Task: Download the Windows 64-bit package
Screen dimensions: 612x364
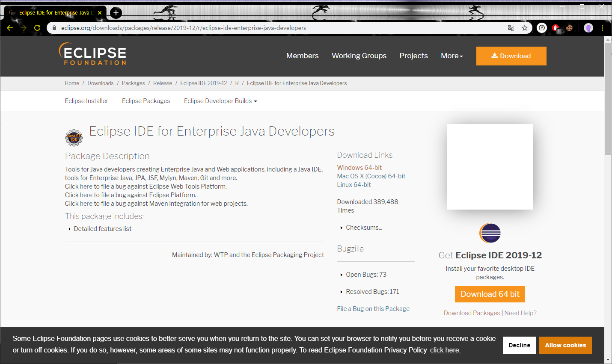Action: 359,168
